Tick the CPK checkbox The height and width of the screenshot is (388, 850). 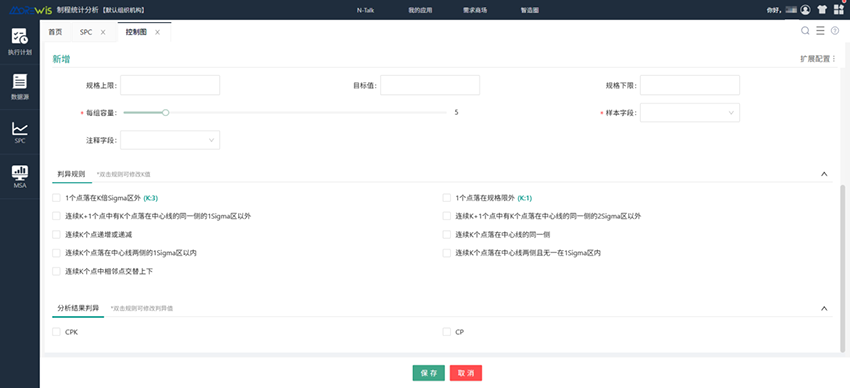click(x=56, y=332)
